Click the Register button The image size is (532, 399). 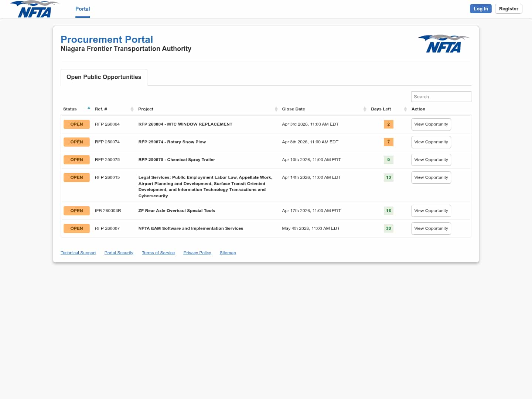pyautogui.click(x=508, y=9)
